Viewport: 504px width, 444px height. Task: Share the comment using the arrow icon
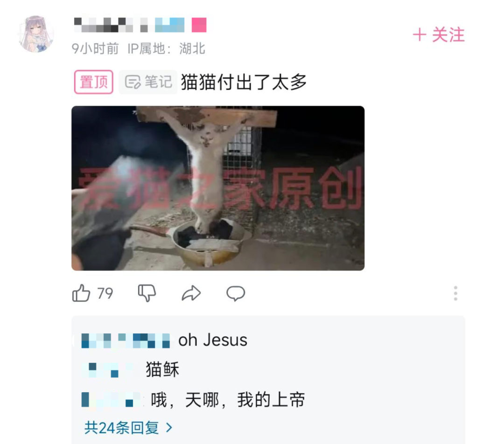coord(191,293)
